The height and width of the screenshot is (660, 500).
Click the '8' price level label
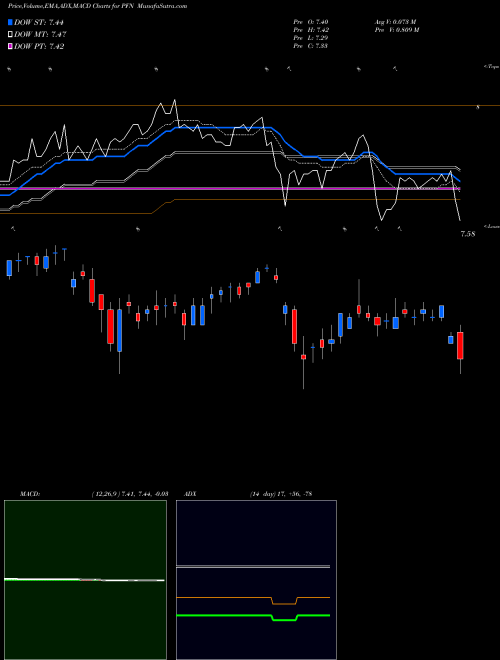coord(478,108)
